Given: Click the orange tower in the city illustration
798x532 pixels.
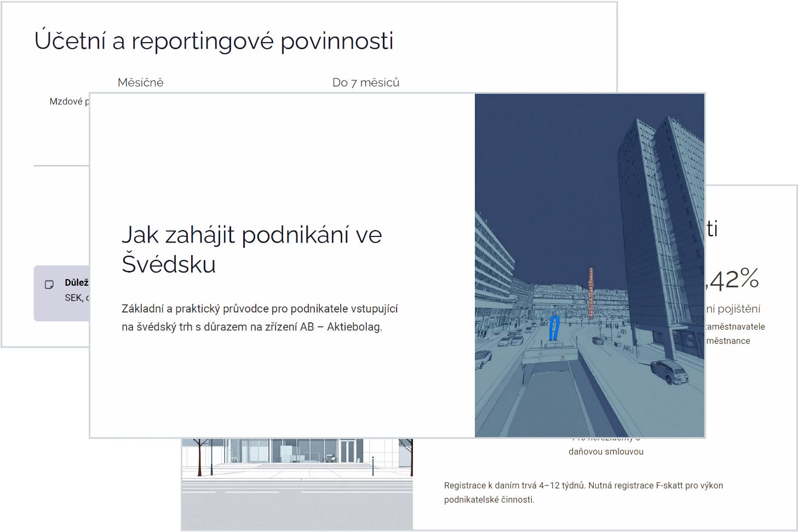Looking at the screenshot, I should (x=591, y=293).
